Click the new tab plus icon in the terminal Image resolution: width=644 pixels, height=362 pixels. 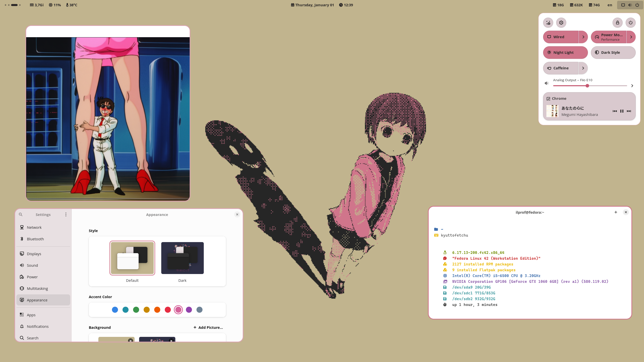pos(616,212)
